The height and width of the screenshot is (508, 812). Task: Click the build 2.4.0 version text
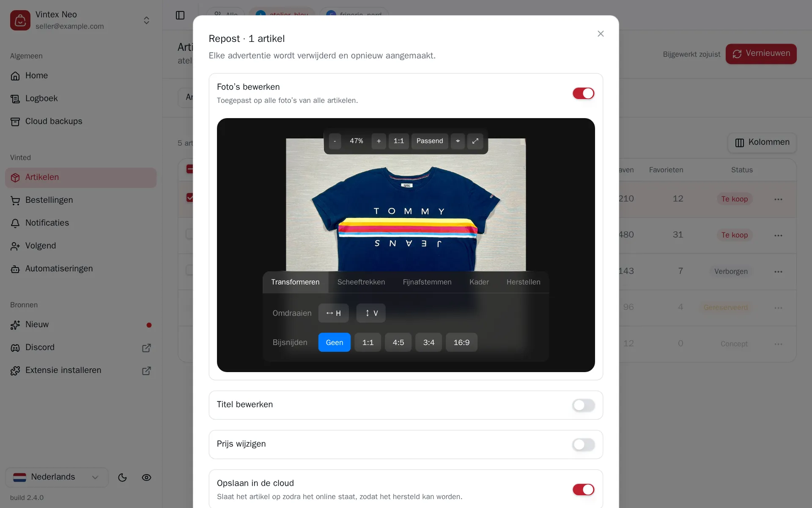tap(27, 498)
